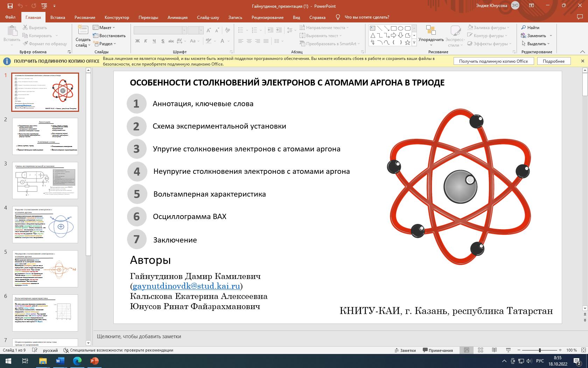The image size is (588, 368).
Task: Expand the shapes gallery more arrow
Action: click(x=414, y=42)
